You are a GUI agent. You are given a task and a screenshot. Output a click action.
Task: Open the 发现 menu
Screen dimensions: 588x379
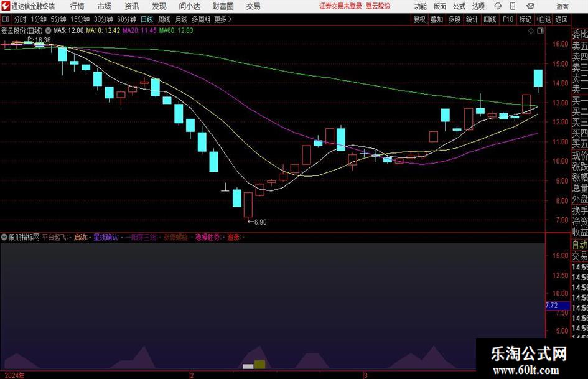click(159, 6)
